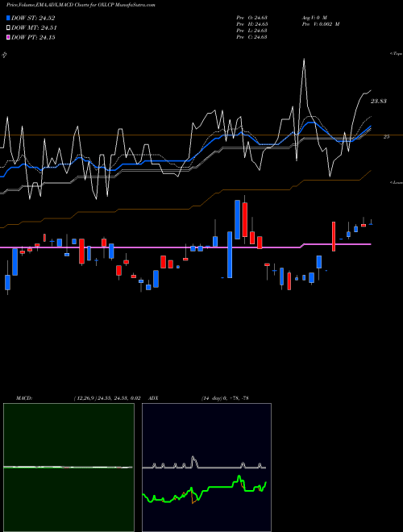Screen dimensions: 403x532
Task: Click the 'Pre C: 24.63' close value
Action: click(251, 37)
